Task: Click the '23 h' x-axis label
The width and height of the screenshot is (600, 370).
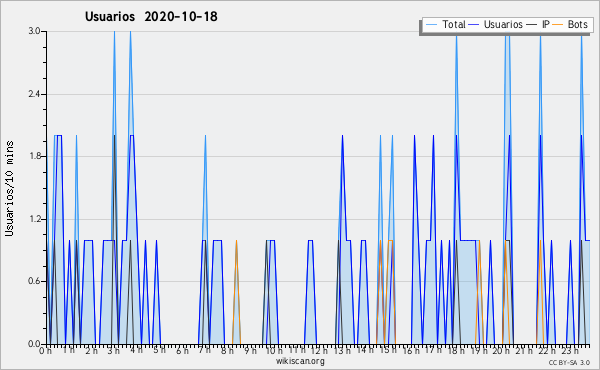Action: click(x=569, y=350)
